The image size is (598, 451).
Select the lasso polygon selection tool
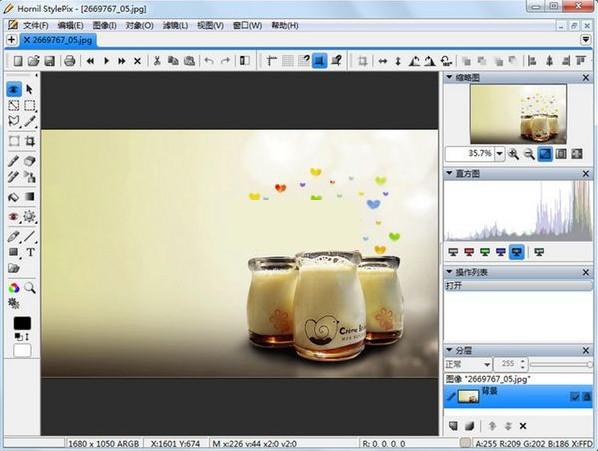point(14,121)
